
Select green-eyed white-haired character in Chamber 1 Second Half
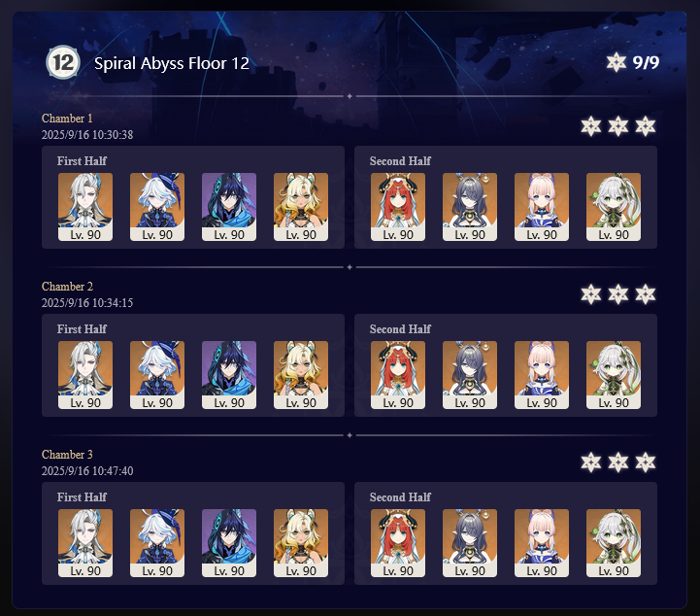pos(614,207)
